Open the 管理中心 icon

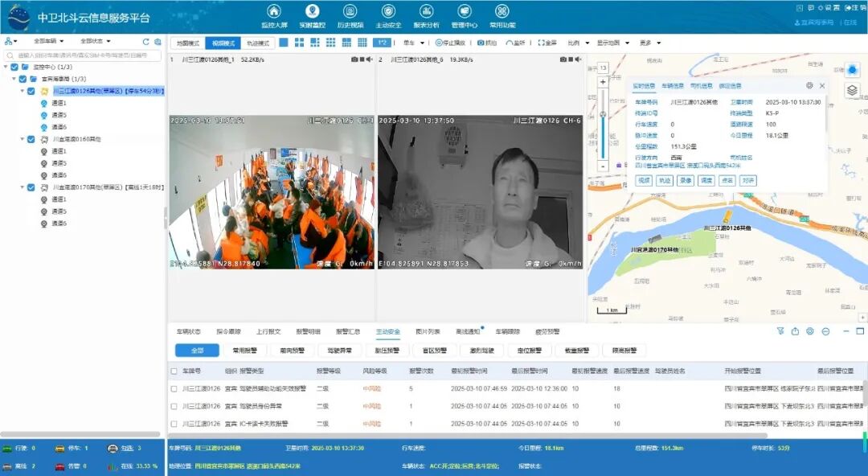coord(464,11)
